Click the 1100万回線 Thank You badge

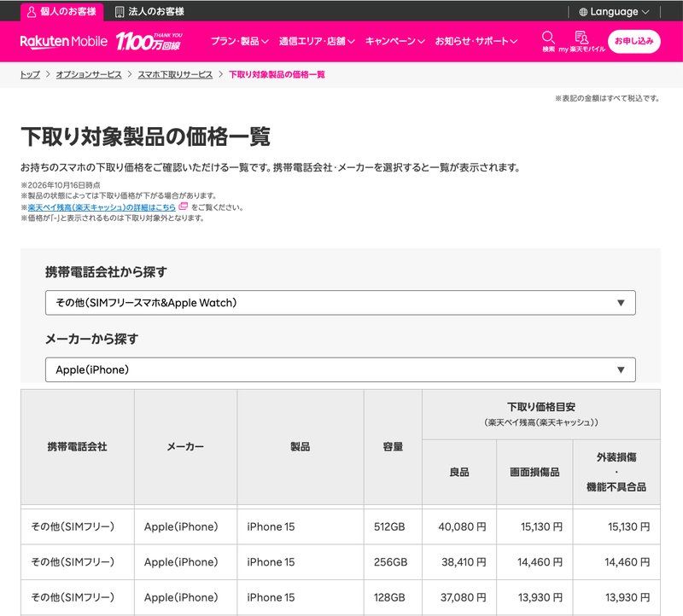149,41
